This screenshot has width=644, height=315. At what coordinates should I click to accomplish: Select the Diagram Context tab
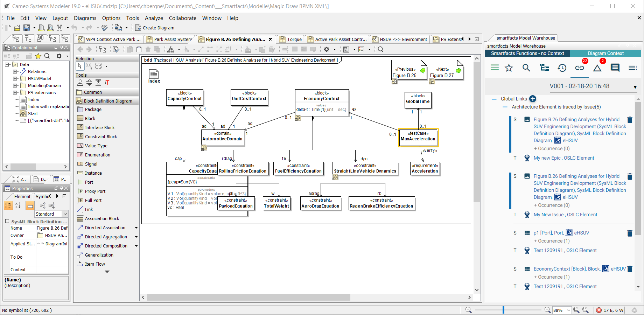click(x=605, y=53)
